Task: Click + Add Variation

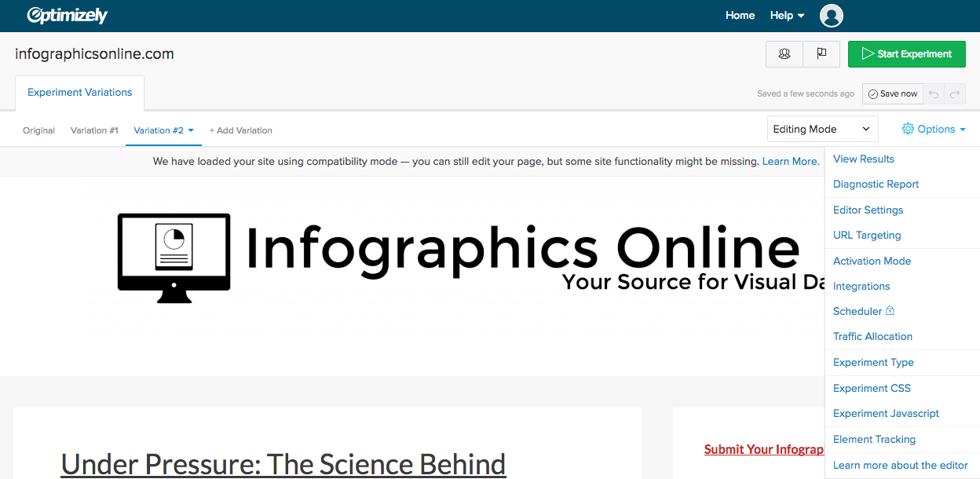Action: coord(240,130)
